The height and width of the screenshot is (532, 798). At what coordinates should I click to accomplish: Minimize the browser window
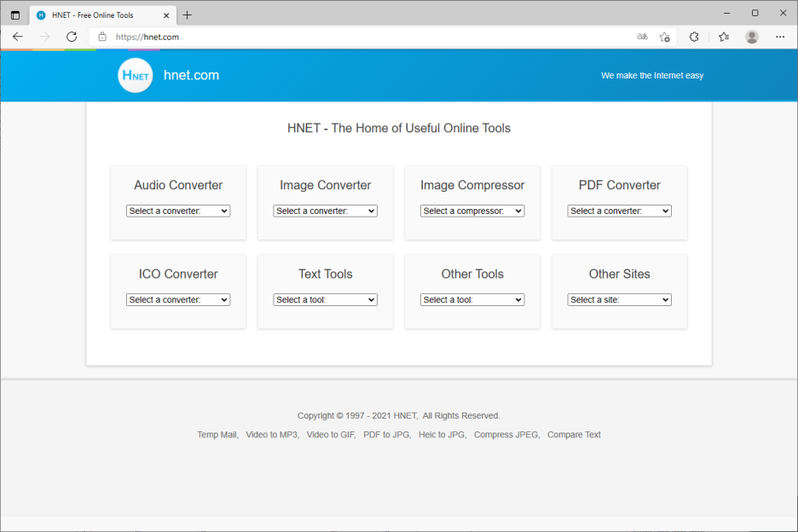click(x=726, y=14)
